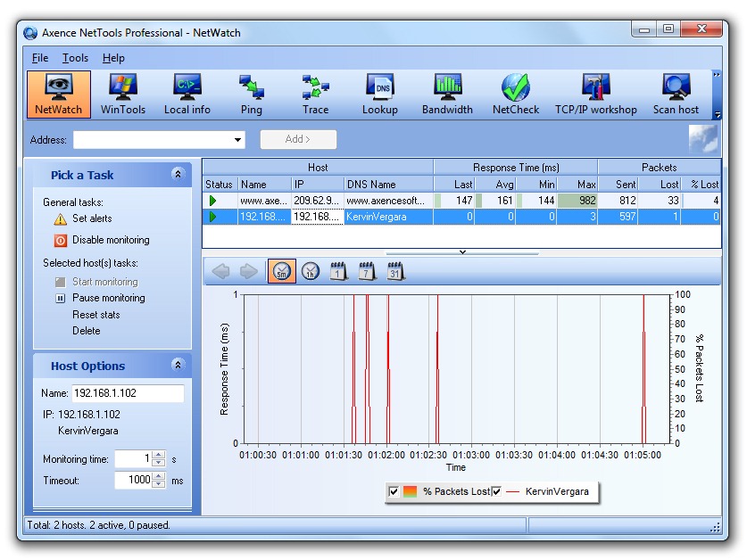Open the Address dropdown list

click(x=237, y=140)
